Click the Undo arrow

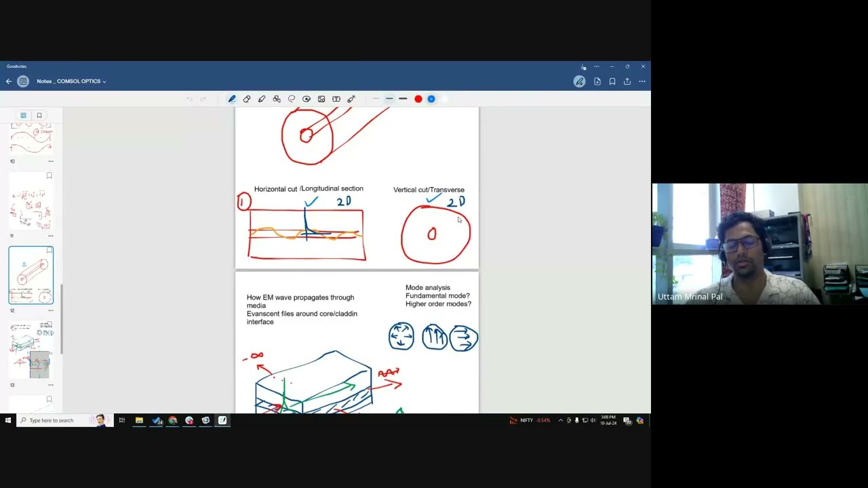coord(189,99)
